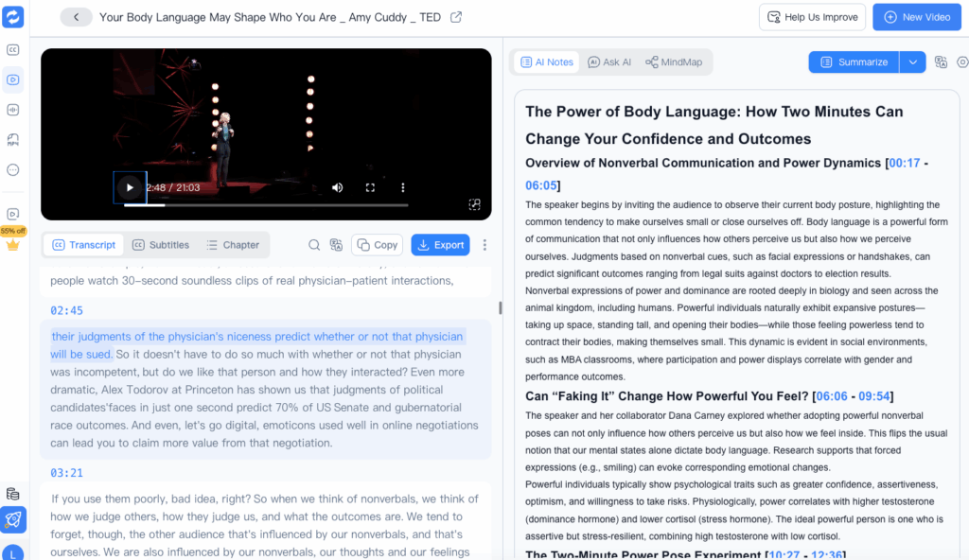
Task: Click the notes heading "The Power of Body Language"
Action: pos(714,125)
